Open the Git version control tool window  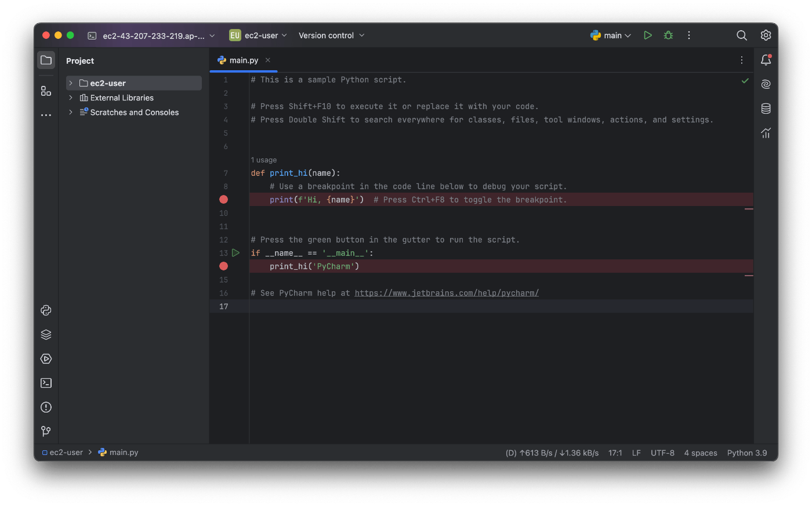[46, 431]
